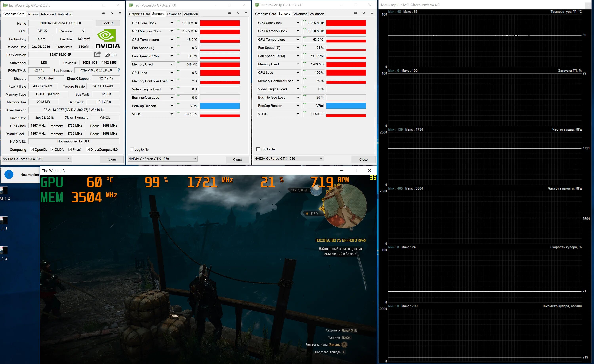Click the refresh icon in right GPU-Z window
This screenshot has width=594, height=364.
click(364, 13)
